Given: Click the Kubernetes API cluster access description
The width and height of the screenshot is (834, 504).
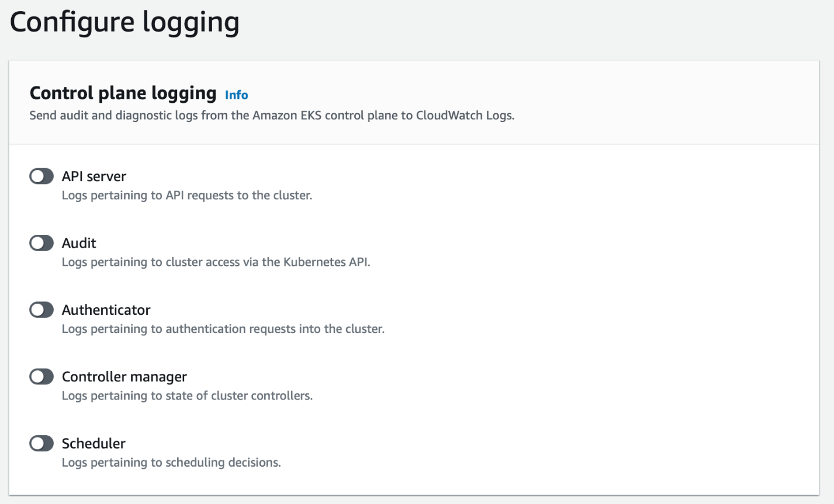Looking at the screenshot, I should (216, 262).
